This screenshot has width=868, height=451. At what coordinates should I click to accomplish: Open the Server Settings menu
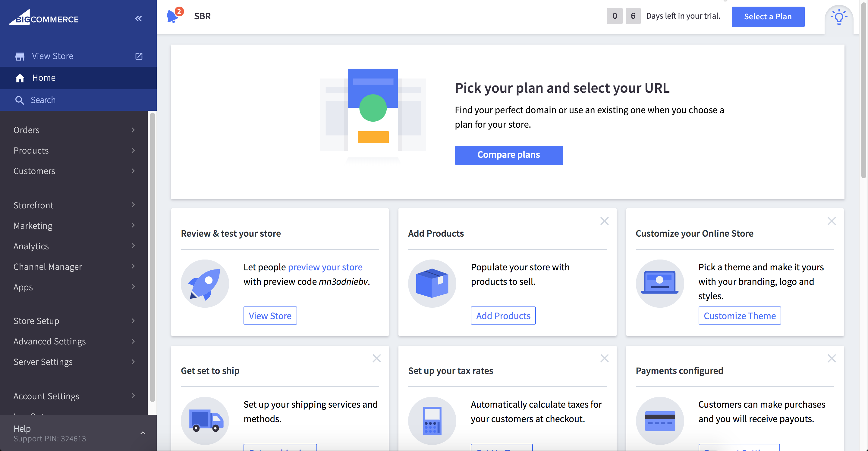[x=74, y=362]
